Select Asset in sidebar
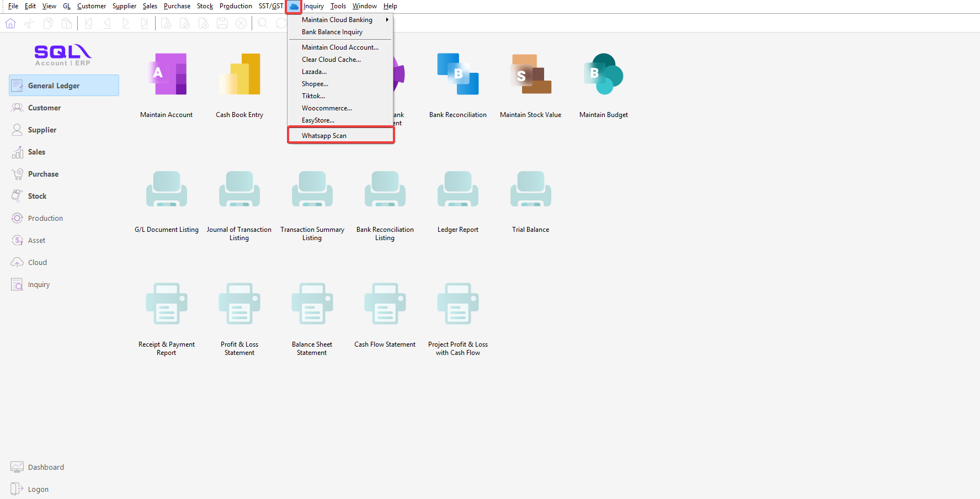This screenshot has height=499, width=980. point(64,240)
